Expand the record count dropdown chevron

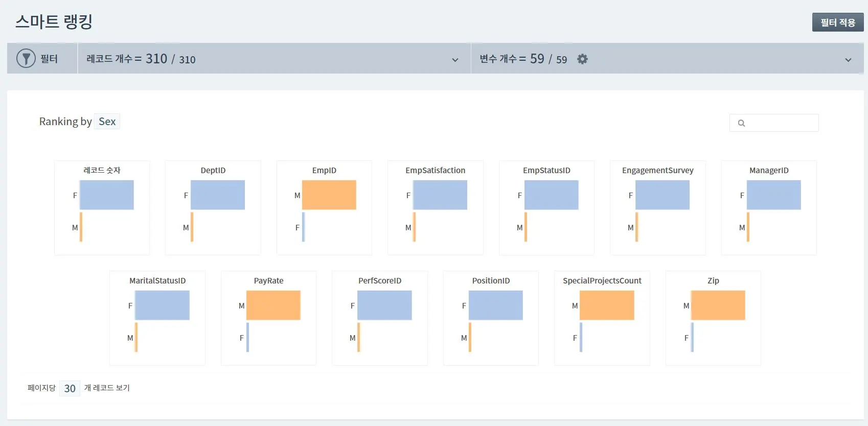(455, 60)
